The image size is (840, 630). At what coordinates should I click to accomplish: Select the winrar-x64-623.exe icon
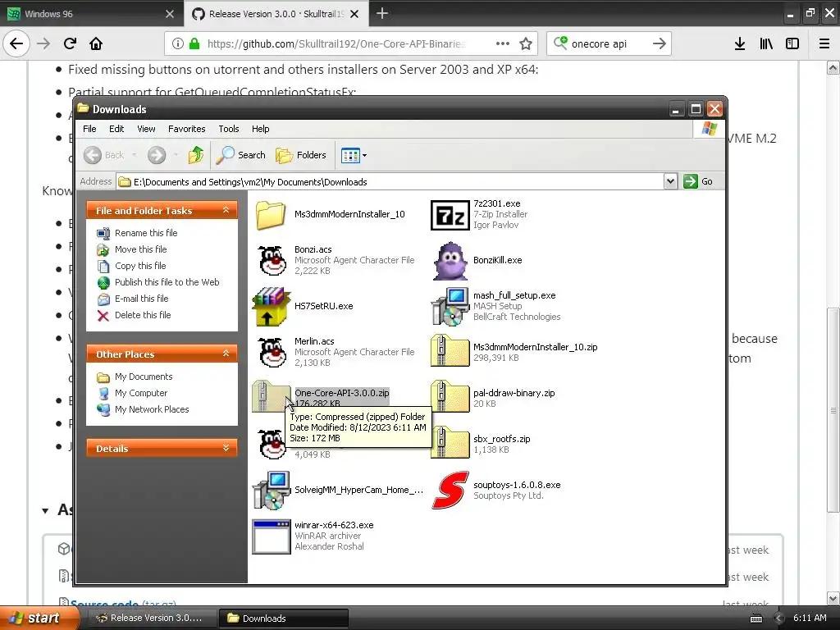272,536
